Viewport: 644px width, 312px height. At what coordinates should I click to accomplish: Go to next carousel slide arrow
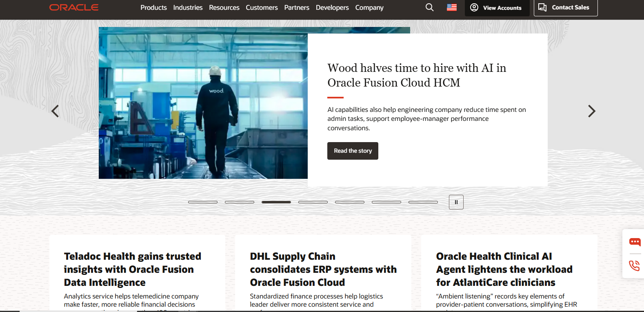pos(591,111)
